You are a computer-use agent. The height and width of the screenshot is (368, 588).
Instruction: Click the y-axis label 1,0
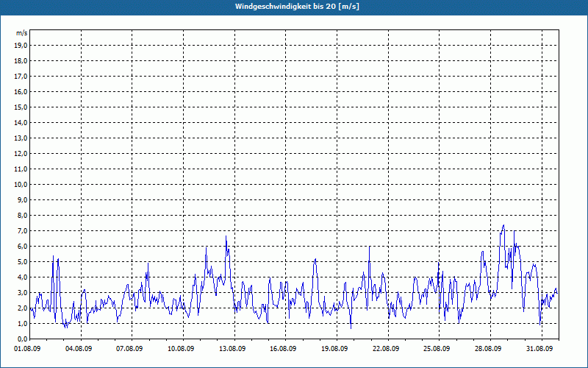click(x=23, y=324)
